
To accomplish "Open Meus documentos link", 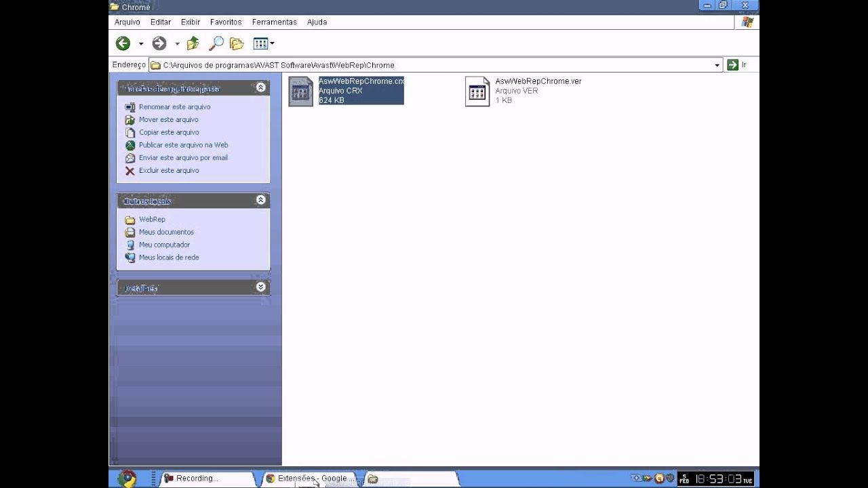I will pos(166,232).
